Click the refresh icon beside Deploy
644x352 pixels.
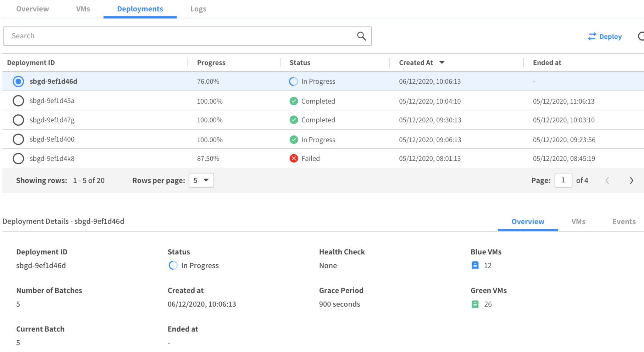coord(641,36)
